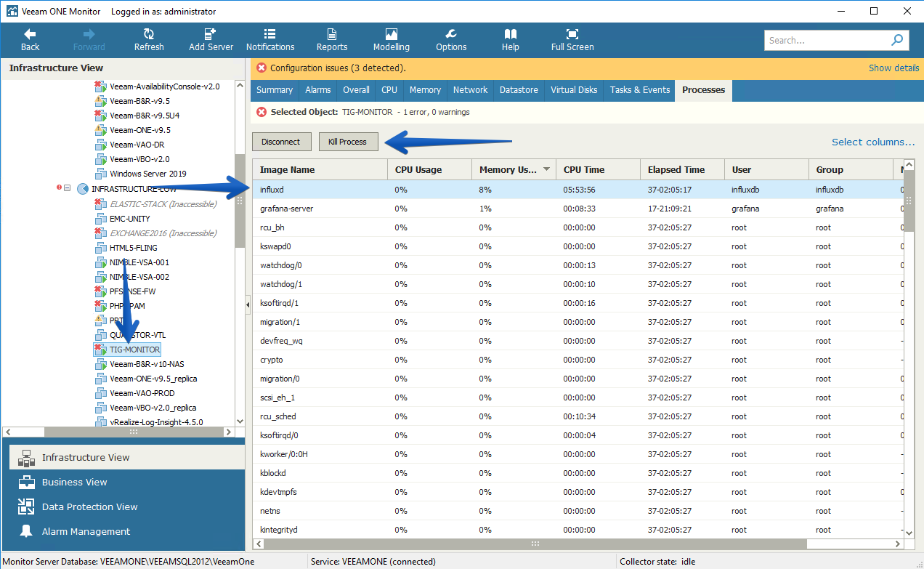
Task: Select the Processes tab
Action: click(703, 90)
